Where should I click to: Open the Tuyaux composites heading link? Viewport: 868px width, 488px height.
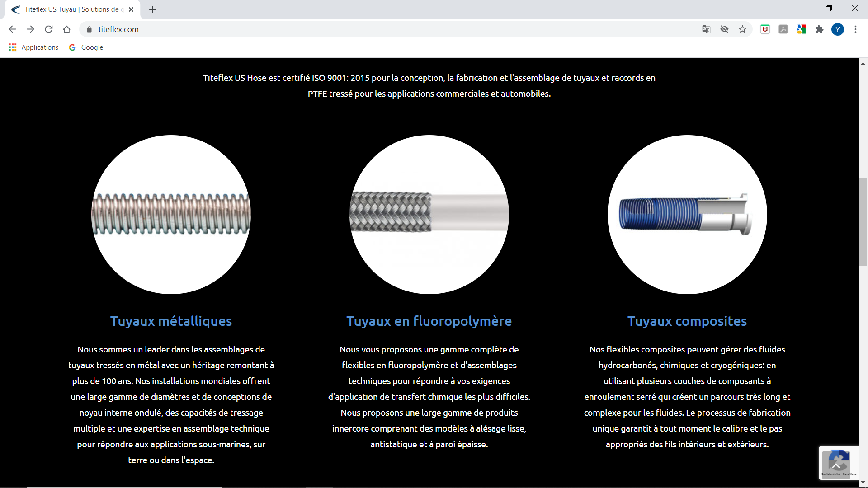pyautogui.click(x=687, y=321)
